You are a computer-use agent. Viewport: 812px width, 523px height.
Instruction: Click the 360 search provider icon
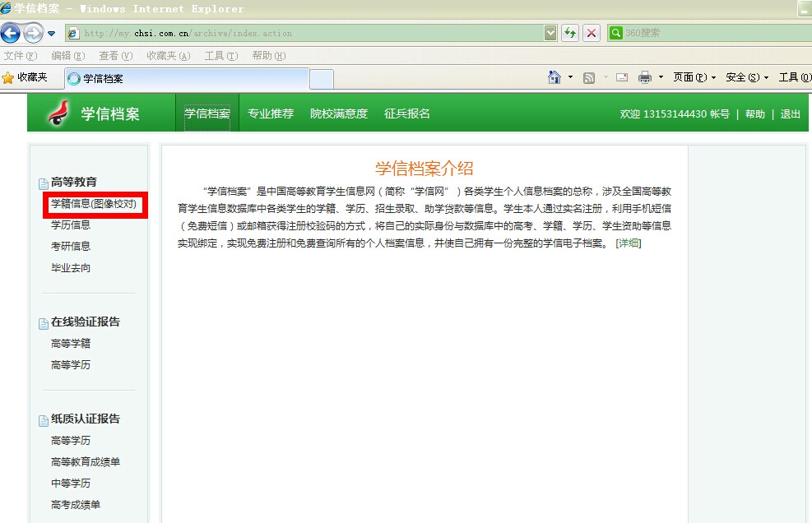point(615,33)
